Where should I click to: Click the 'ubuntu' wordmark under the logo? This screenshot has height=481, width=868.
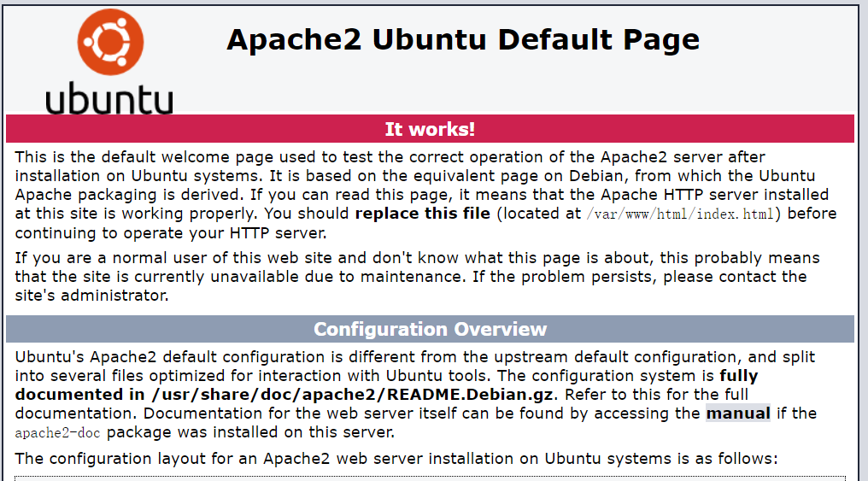pyautogui.click(x=109, y=99)
